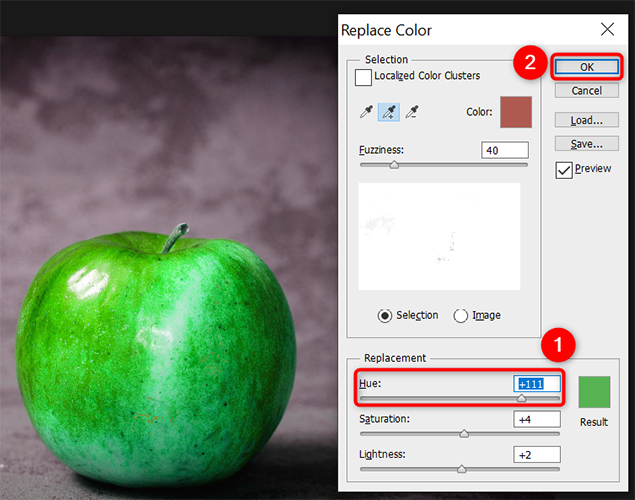Toggle the Preview checkbox
Screen dimensions: 635x500
(564, 170)
